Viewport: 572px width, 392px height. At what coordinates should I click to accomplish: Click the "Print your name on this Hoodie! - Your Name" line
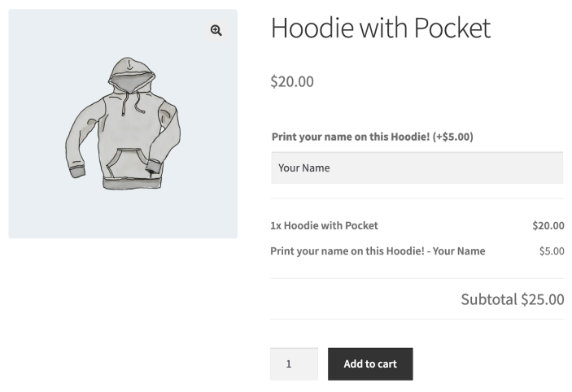click(x=378, y=250)
